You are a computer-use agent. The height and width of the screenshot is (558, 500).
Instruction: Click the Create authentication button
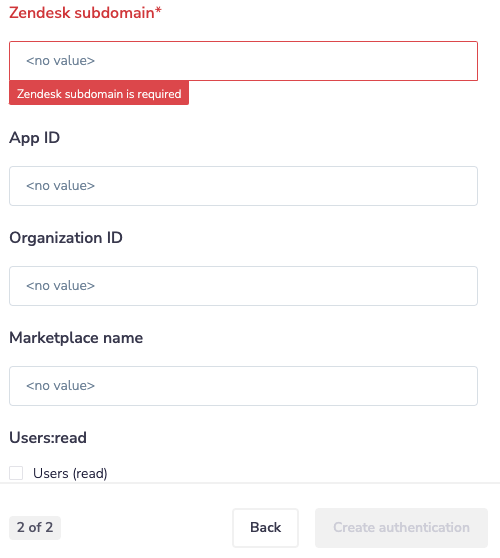(401, 528)
